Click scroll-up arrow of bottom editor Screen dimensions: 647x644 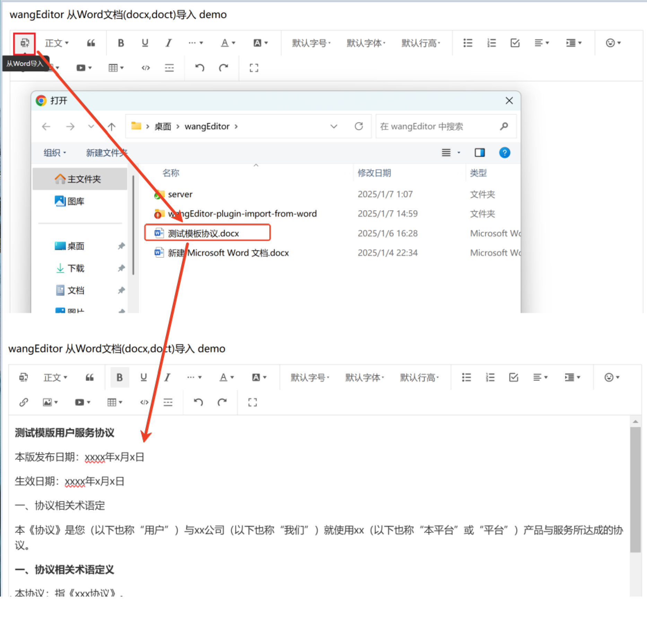[x=635, y=422]
